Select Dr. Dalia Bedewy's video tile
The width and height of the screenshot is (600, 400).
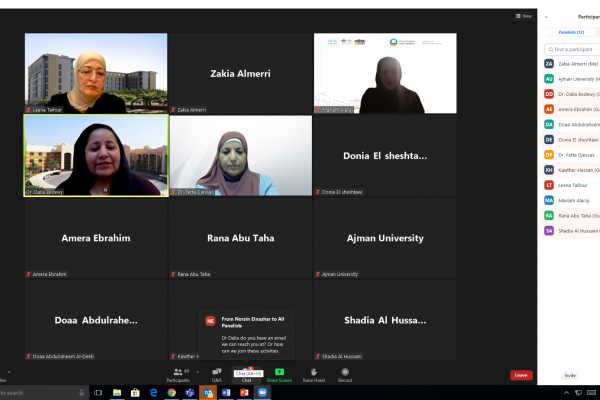96,154
